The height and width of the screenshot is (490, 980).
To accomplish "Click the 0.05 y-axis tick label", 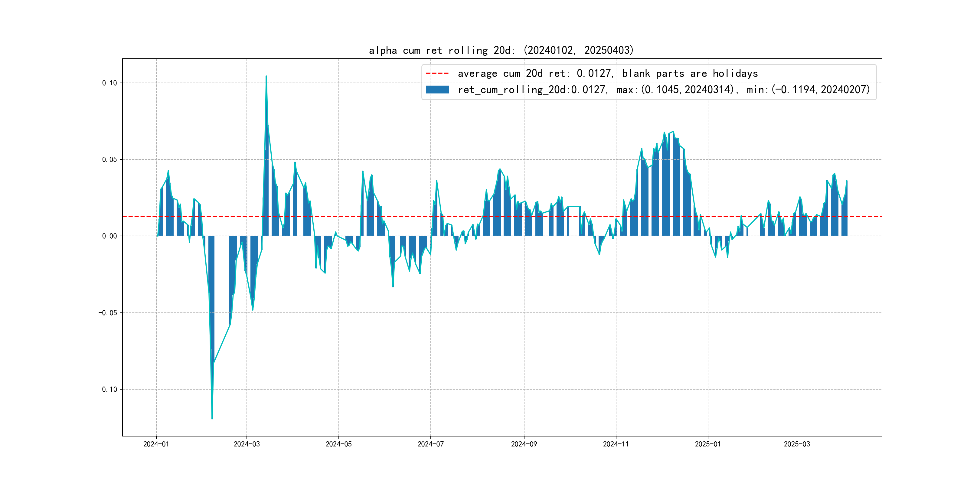I will 109,159.
